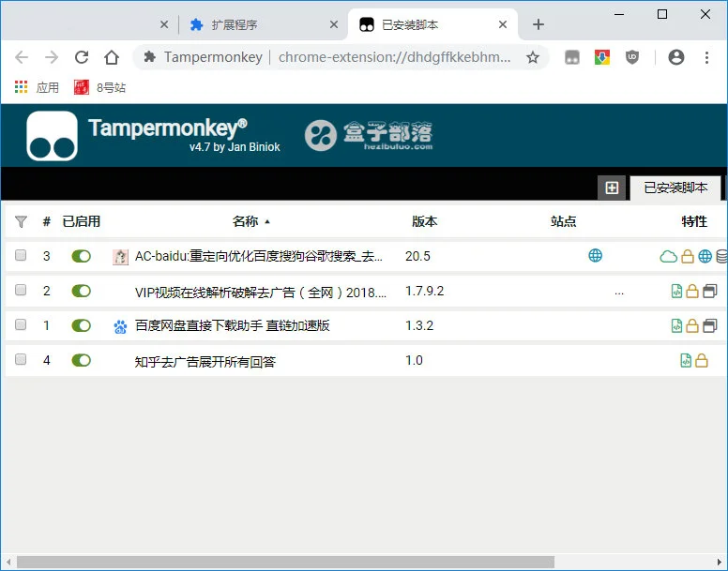Click the ellipsis in the VIP视频 site column
The width and height of the screenshot is (728, 571).
tap(619, 293)
